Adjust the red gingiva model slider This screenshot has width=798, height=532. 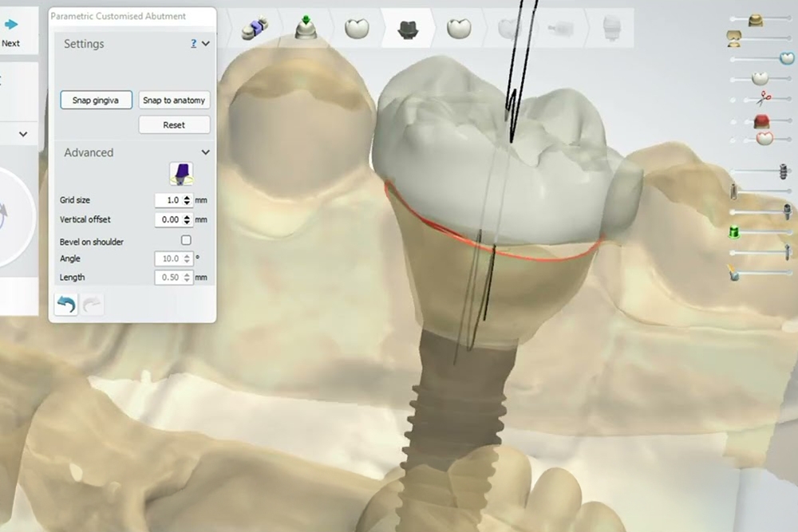point(761,120)
